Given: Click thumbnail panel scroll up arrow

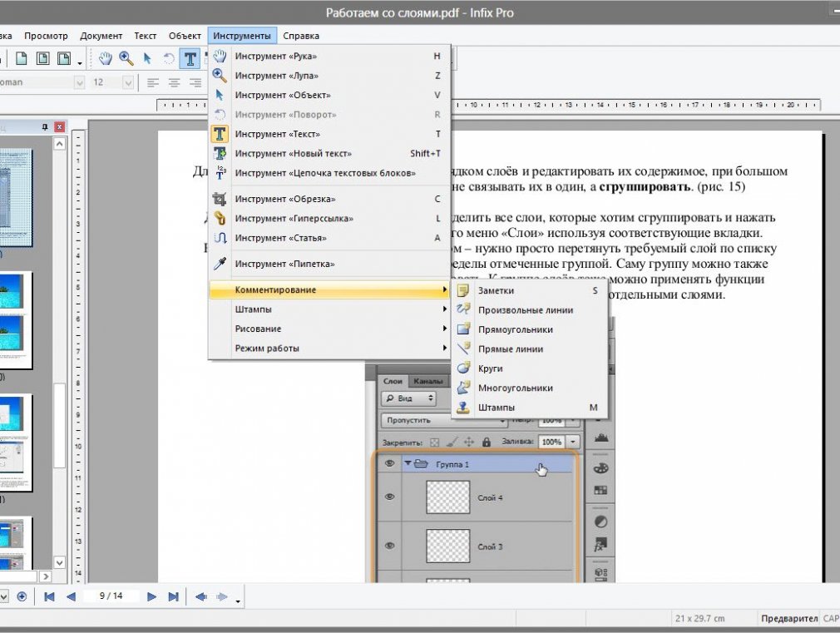Looking at the screenshot, I should (x=59, y=144).
